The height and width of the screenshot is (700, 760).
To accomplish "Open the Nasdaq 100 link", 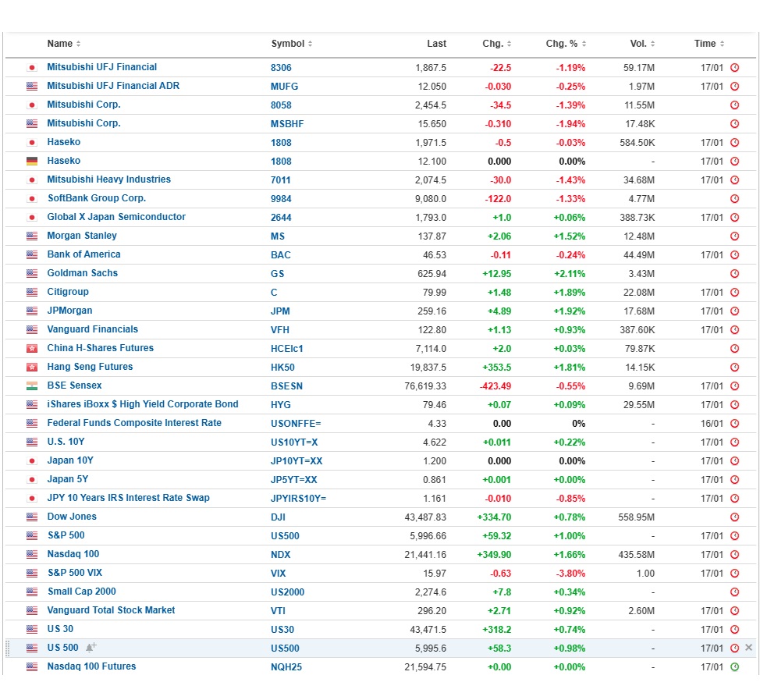I will (73, 554).
